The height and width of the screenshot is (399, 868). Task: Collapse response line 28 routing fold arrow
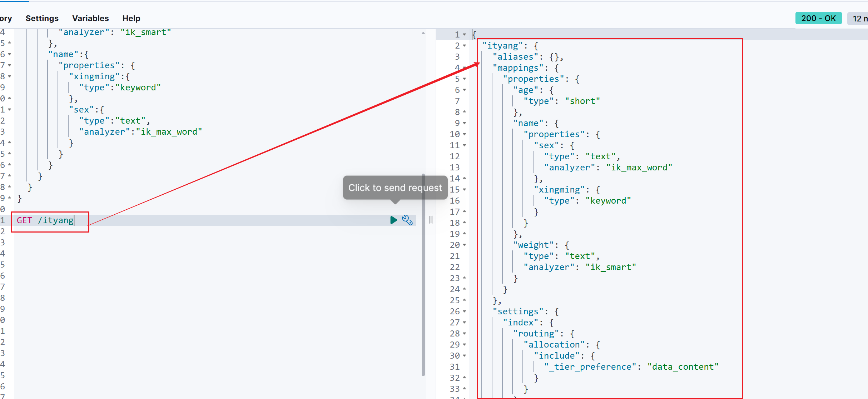click(x=465, y=334)
